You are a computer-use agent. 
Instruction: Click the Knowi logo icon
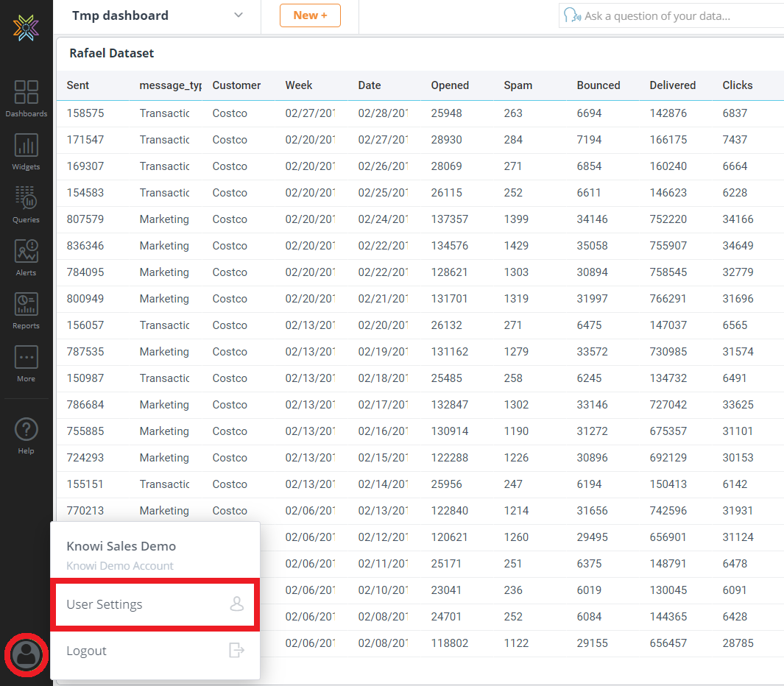point(26,27)
